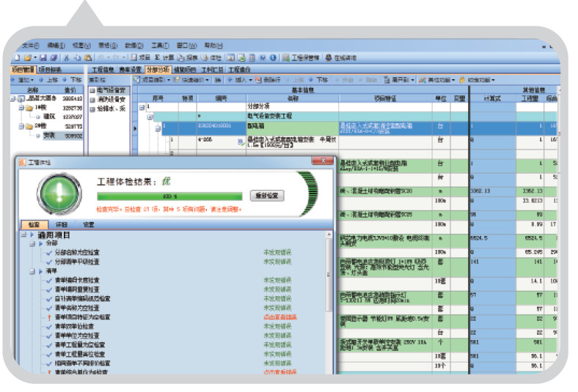Click the new file toolbar icon
Image resolution: width=578 pixels, height=392 pixels.
click(17, 57)
